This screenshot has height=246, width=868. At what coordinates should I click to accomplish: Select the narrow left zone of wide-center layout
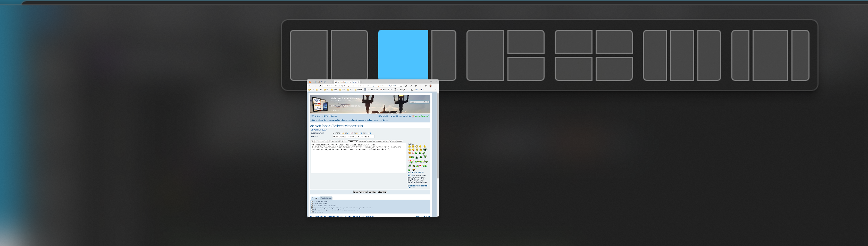coord(740,55)
